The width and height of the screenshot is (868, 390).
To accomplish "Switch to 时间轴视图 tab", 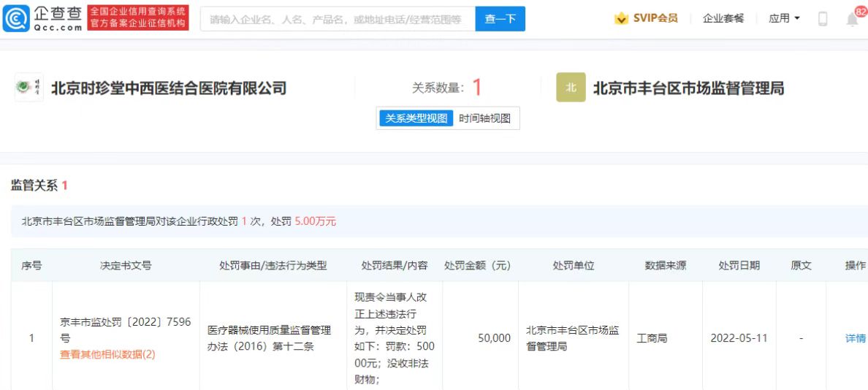I will click(485, 118).
